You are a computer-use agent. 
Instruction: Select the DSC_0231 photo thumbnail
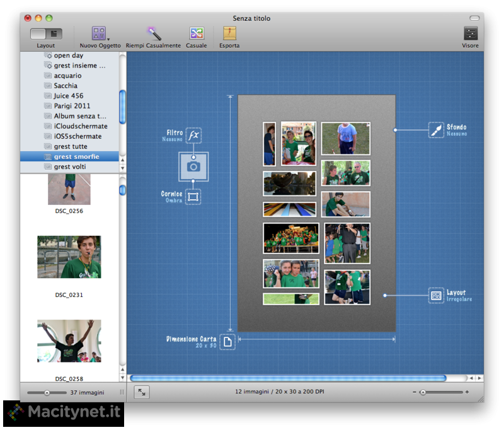(x=69, y=257)
